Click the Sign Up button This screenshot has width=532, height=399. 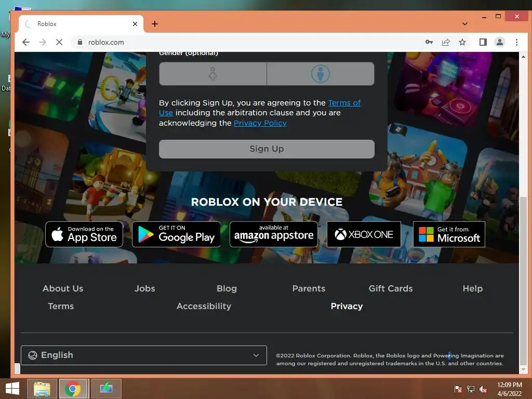pos(267,149)
